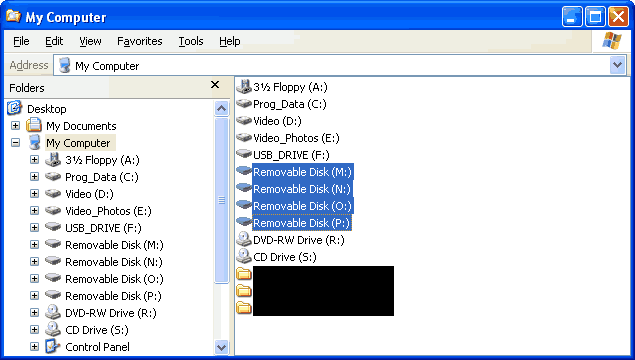Click Video_Photos (E:) drive icon in file list
This screenshot has width=635, height=360.
(x=244, y=138)
